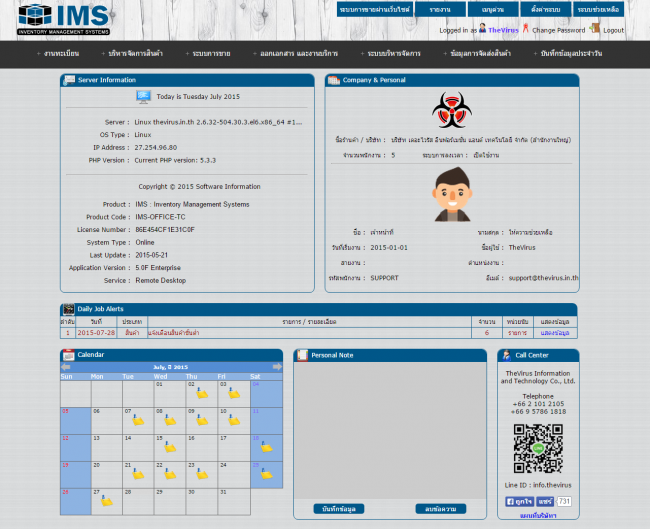Go to next month with calendar right arrow

pos(277,367)
